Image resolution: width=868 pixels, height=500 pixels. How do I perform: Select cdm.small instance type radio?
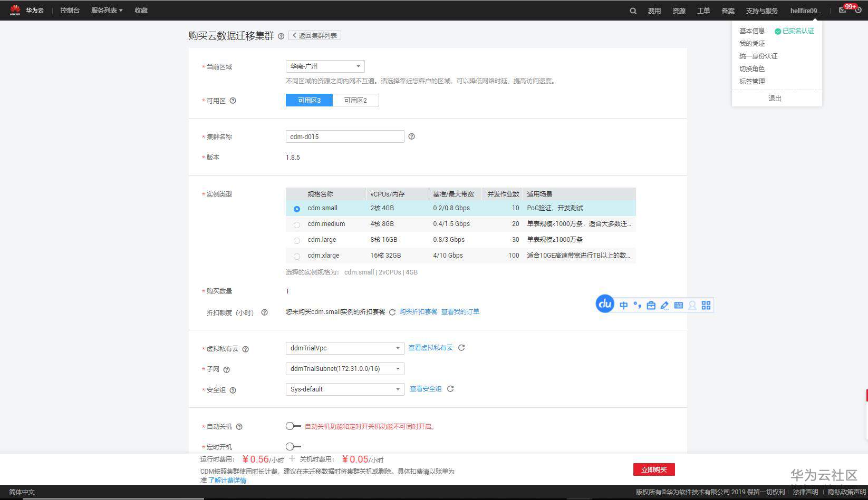[297, 209]
